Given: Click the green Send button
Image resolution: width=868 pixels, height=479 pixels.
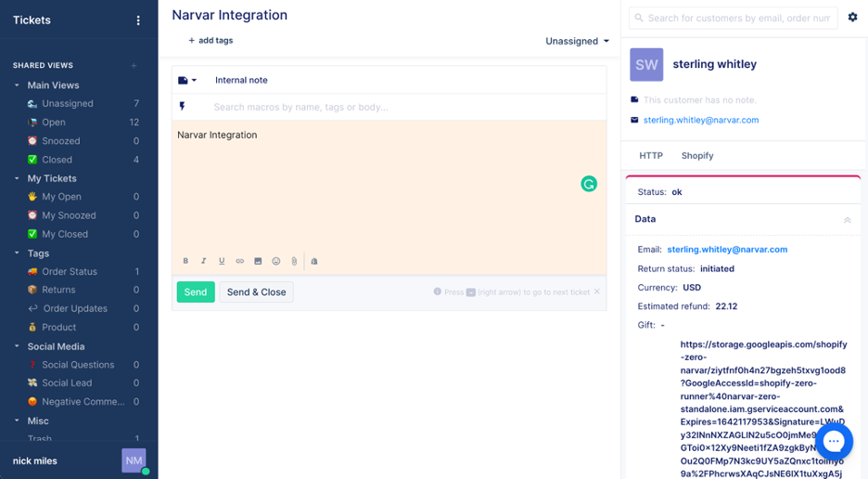Looking at the screenshot, I should (x=196, y=292).
